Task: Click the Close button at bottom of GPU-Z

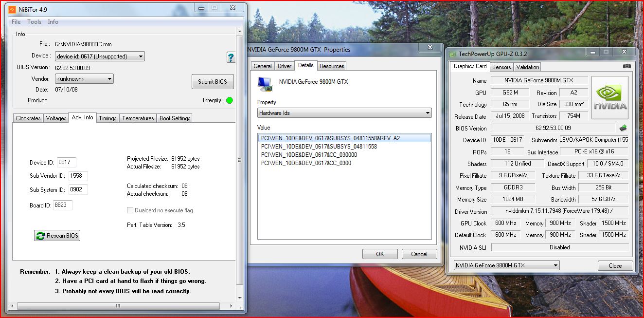Action: tap(615, 265)
